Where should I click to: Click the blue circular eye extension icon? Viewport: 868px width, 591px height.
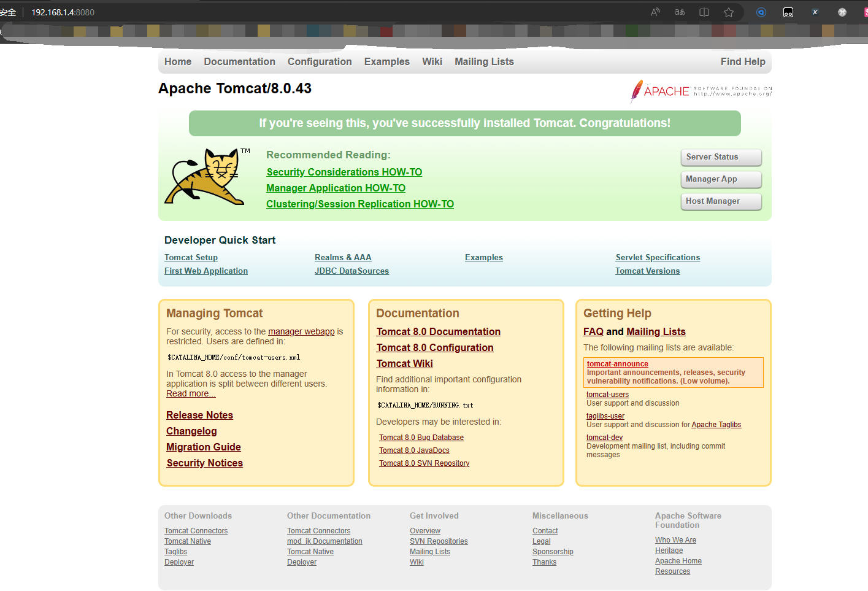[x=761, y=12]
